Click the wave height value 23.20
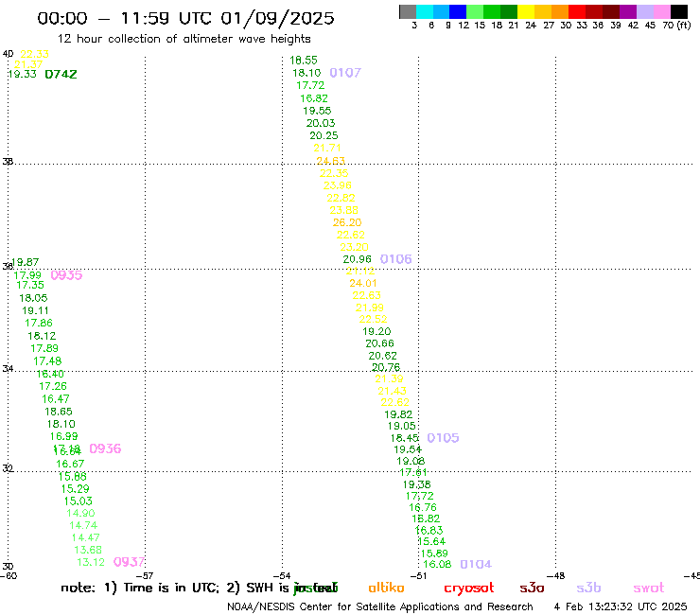 point(354,247)
